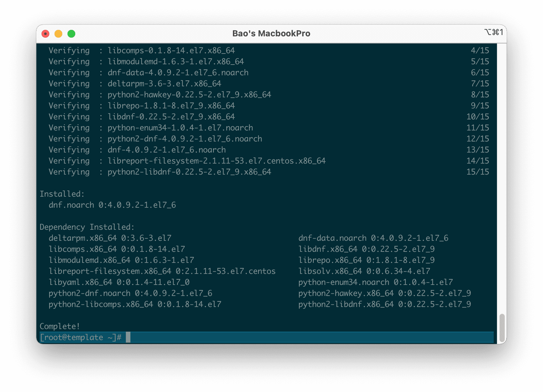Click the dnf.noarch installed package entry
543x392 pixels.
(x=112, y=205)
